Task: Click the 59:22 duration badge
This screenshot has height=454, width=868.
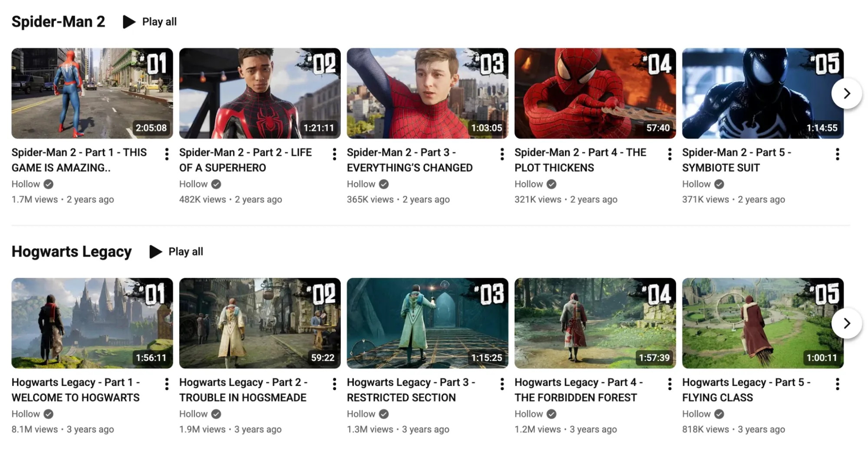Action: (x=323, y=358)
